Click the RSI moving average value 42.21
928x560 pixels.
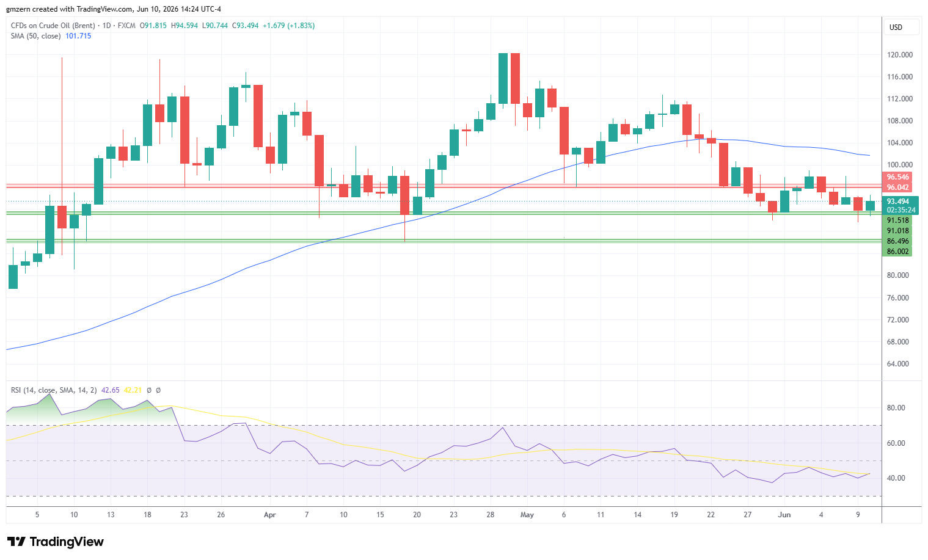pos(133,390)
